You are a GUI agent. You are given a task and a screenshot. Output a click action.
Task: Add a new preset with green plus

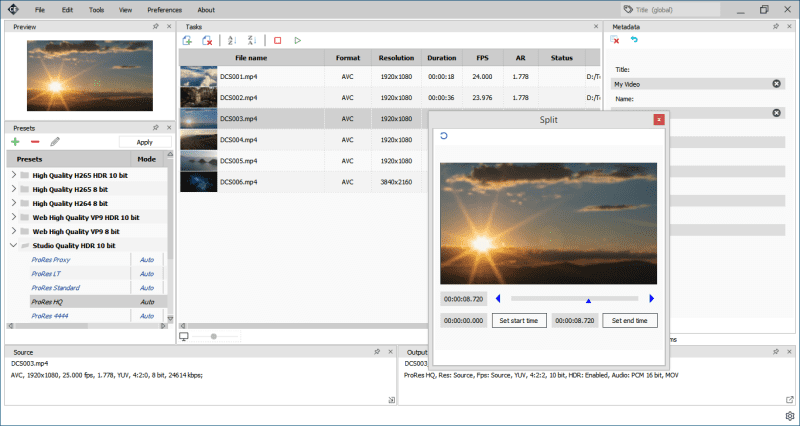[x=15, y=142]
